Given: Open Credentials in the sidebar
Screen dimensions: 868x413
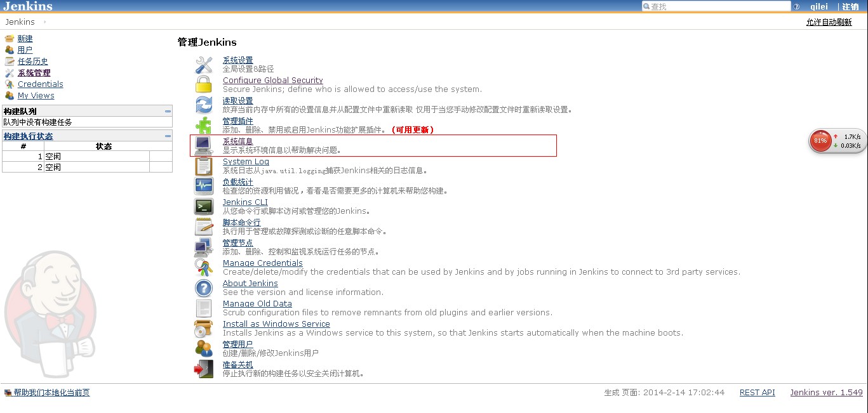Looking at the screenshot, I should pyautogui.click(x=41, y=84).
